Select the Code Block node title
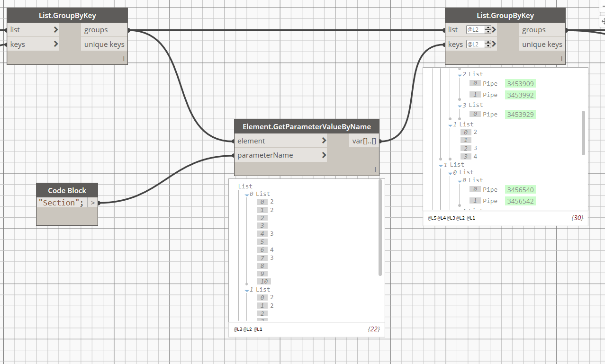Image resolution: width=605 pixels, height=364 pixels. click(67, 190)
